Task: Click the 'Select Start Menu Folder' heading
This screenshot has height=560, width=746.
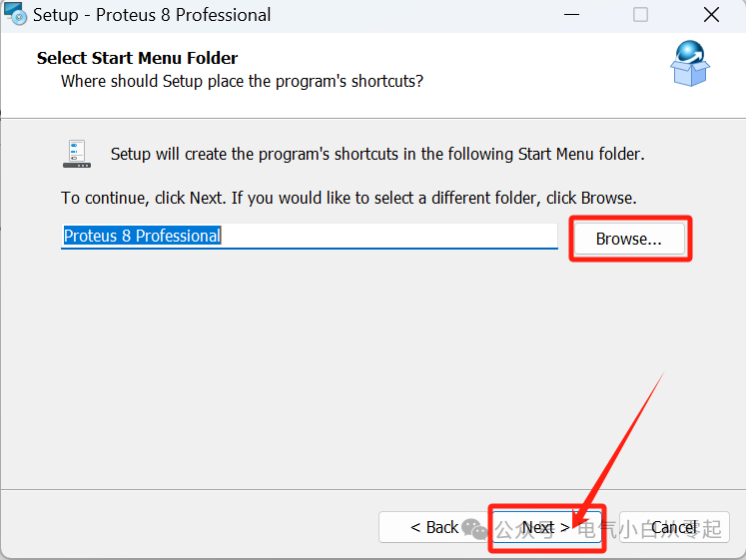Action: click(x=137, y=58)
